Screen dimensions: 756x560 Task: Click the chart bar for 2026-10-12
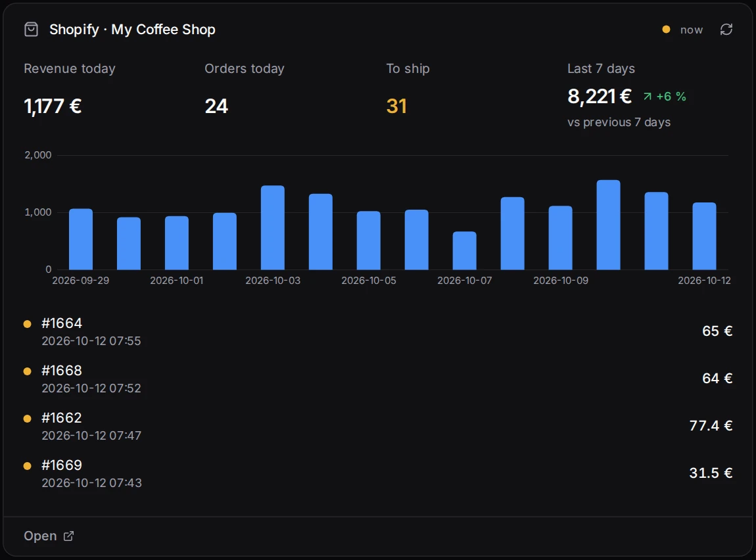(705, 236)
